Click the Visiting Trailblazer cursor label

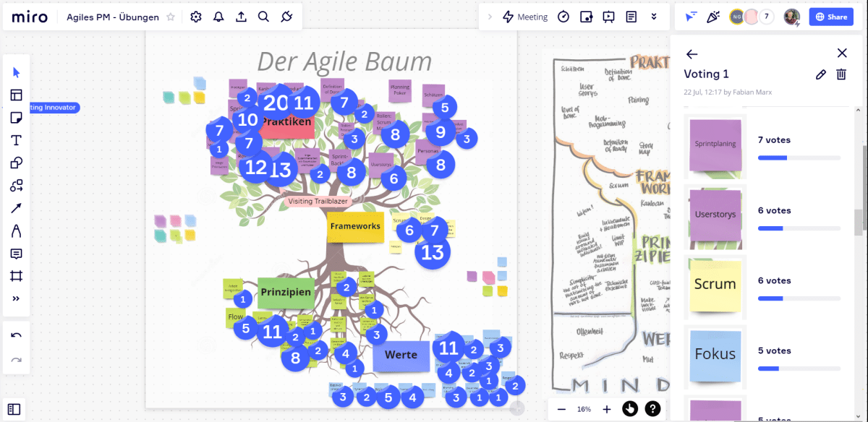pyautogui.click(x=318, y=201)
